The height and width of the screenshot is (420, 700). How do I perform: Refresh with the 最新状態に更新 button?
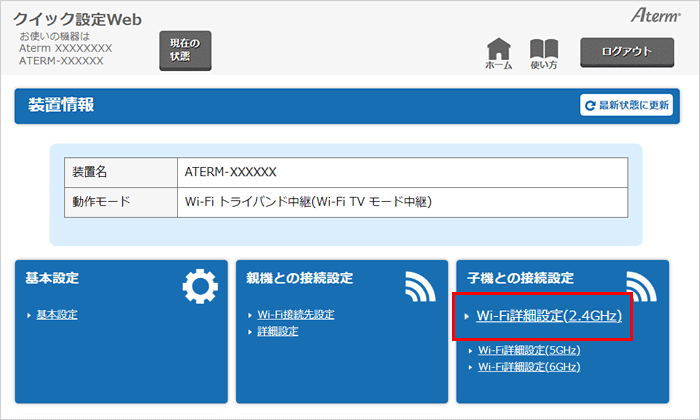pos(627,105)
